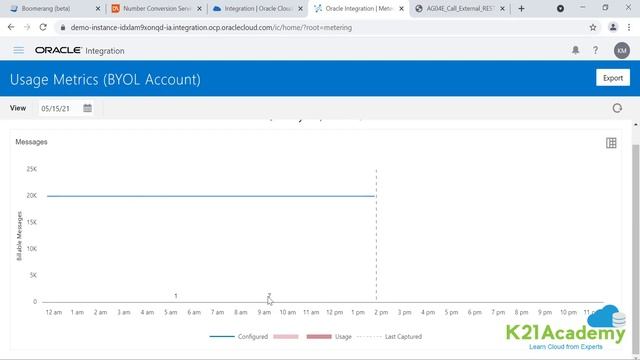The width and height of the screenshot is (640, 360).
Task: Bookmark this page with star icon
Action: coord(593,27)
